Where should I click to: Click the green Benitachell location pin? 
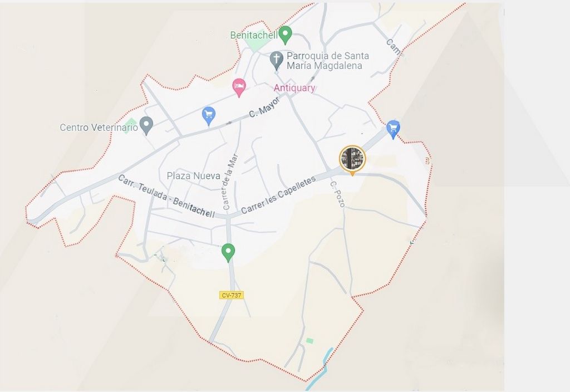coord(286,35)
